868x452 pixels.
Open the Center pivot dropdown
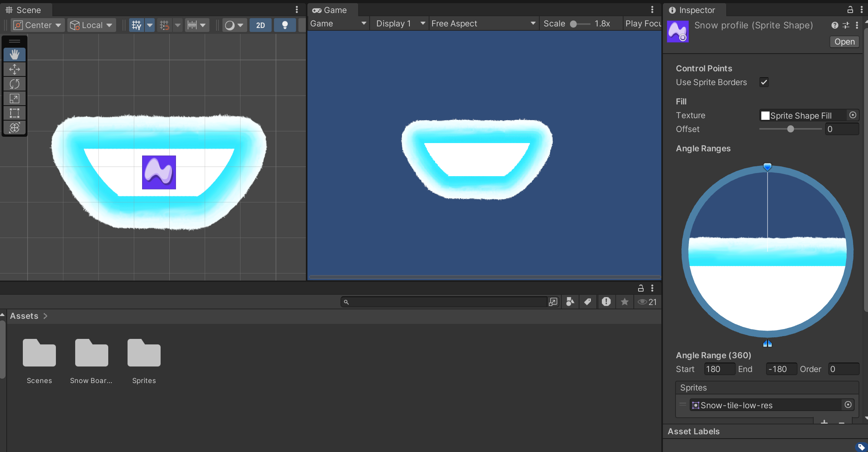37,25
